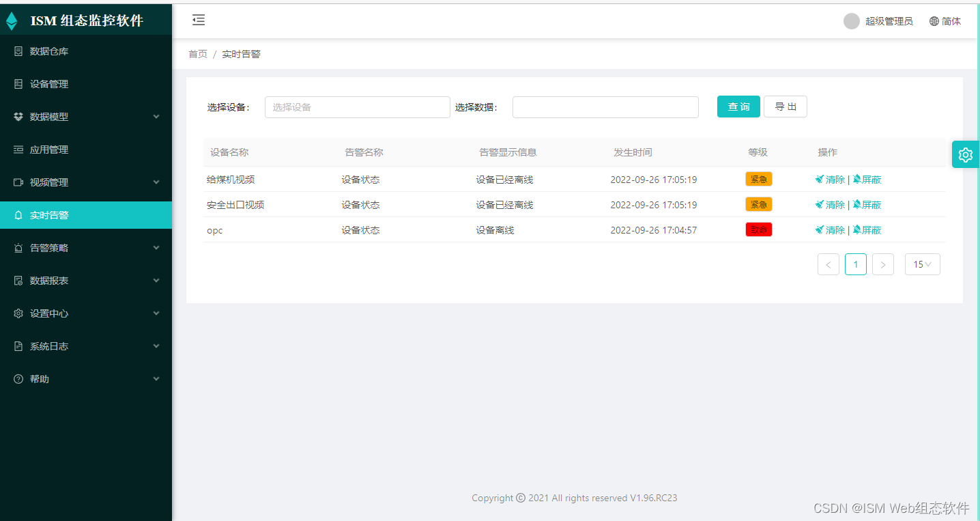Viewport: 980px width, 521px height.
Task: Click the 清除 icon for 给煤机视频 alarm
Action: [x=821, y=179]
